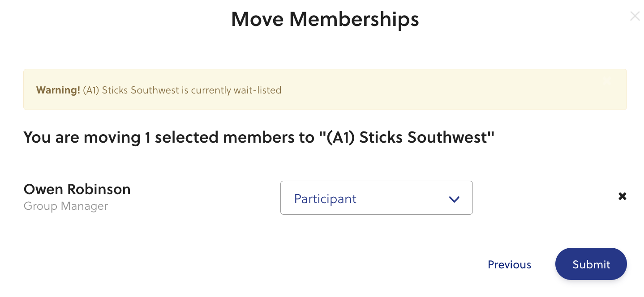Click the quoted "(A1) Sticks Southwest" destination name

(410, 137)
